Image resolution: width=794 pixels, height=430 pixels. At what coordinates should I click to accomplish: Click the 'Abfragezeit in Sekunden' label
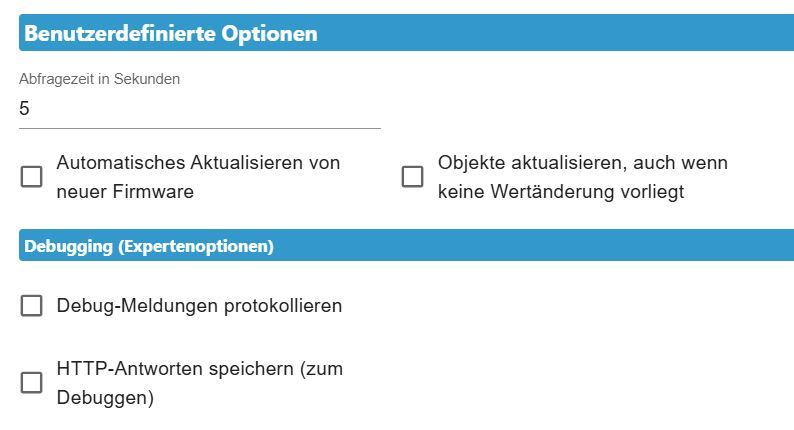pos(99,79)
